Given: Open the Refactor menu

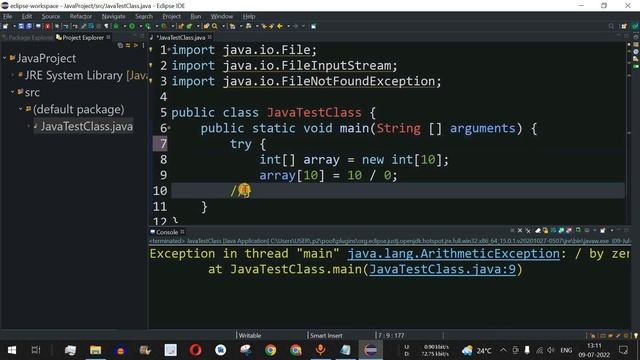Looking at the screenshot, I should coord(80,16).
